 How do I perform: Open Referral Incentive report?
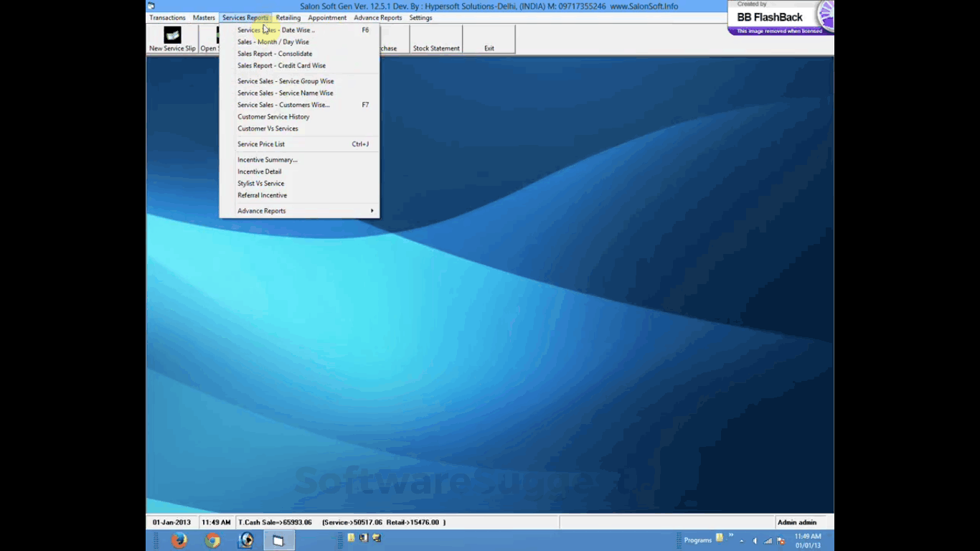tap(300, 195)
